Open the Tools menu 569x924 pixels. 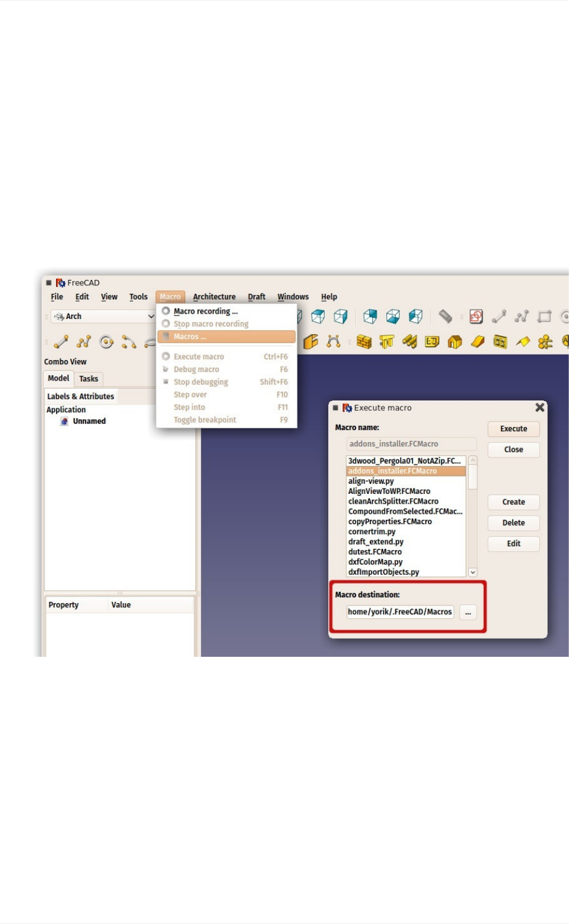(x=138, y=297)
